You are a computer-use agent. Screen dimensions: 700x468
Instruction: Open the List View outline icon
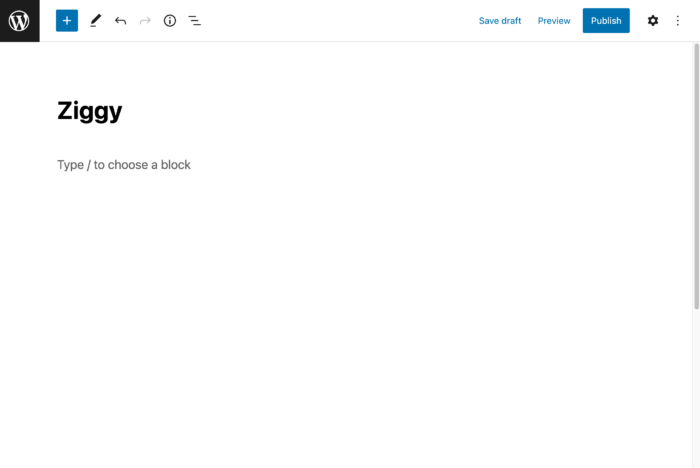tap(194, 21)
